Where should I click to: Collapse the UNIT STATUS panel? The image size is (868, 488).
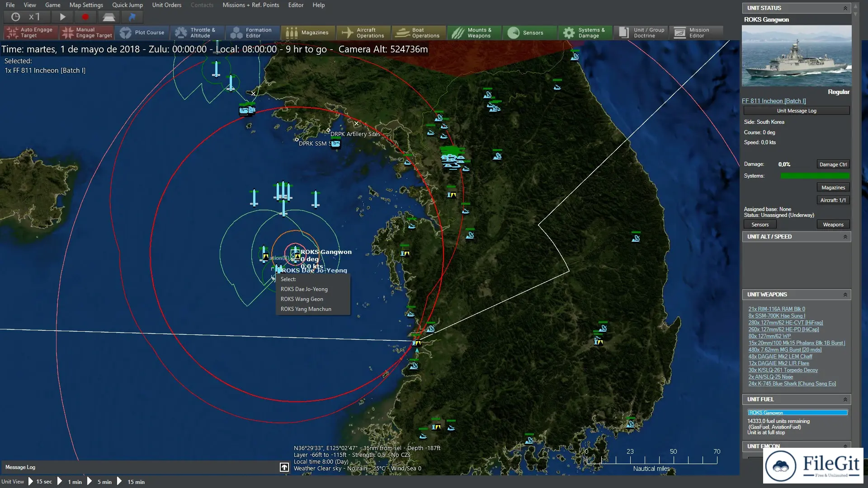click(x=845, y=8)
